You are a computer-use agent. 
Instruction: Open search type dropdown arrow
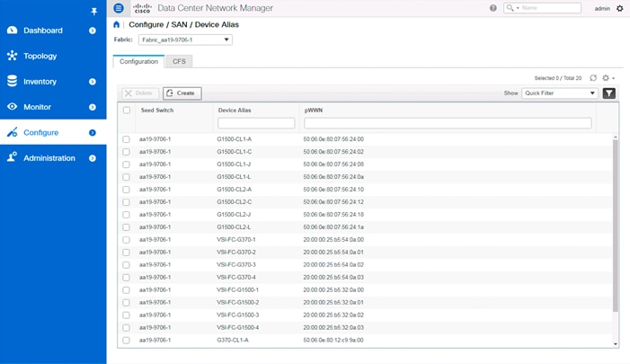point(518,8)
